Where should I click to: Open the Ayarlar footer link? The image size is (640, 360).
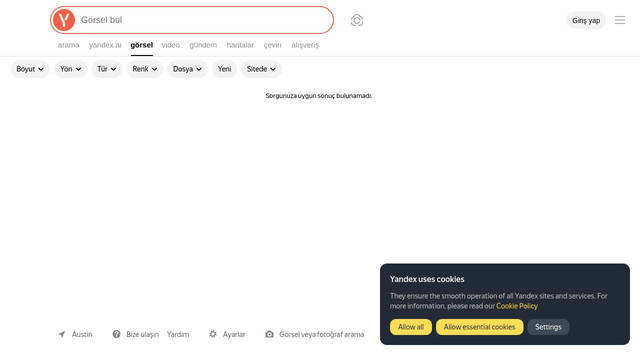pyautogui.click(x=234, y=334)
